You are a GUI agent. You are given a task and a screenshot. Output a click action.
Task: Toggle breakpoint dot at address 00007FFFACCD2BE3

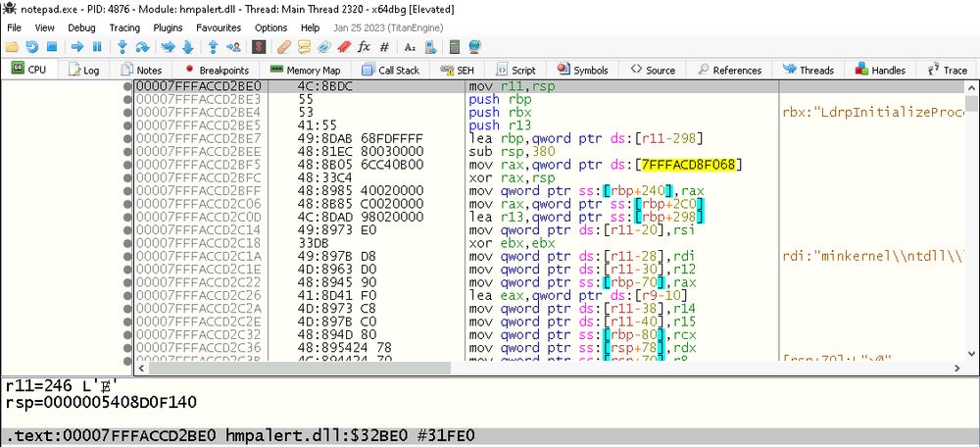128,99
